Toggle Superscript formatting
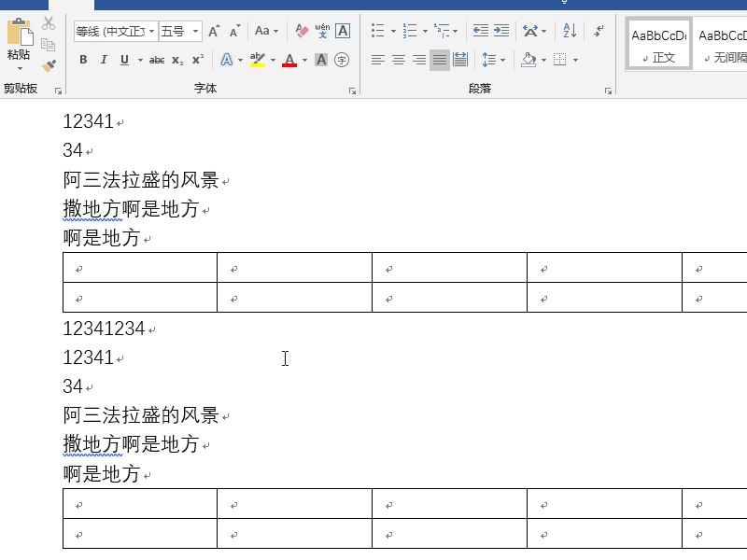Screen dimensions: 747x560 point(198,60)
